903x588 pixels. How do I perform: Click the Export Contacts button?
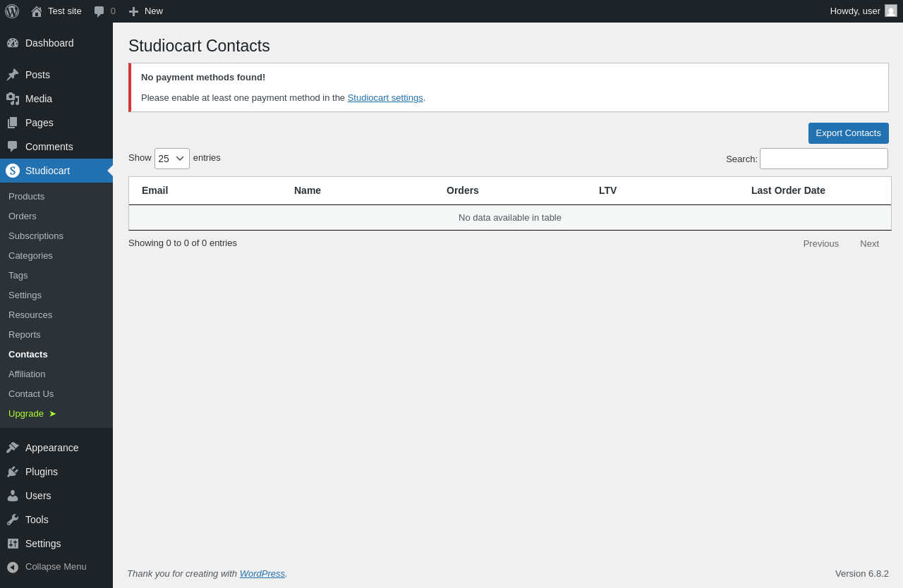(x=849, y=133)
